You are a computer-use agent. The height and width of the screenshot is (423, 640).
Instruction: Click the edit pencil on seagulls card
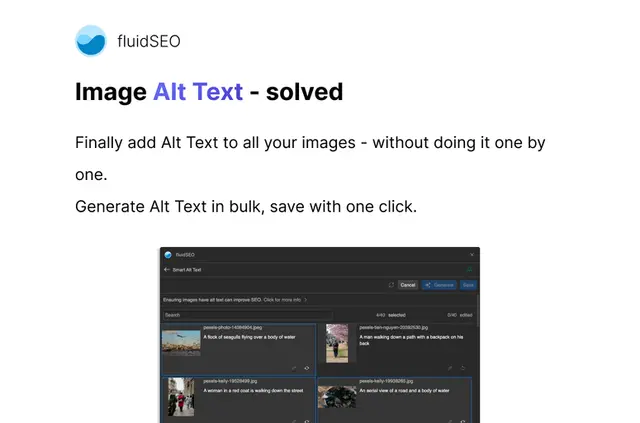[x=294, y=368]
